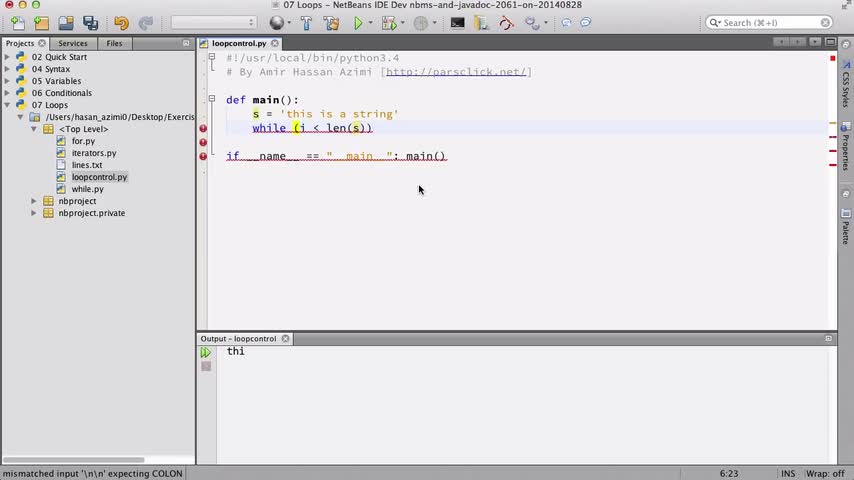Open the dropdown arrow beside Profile icon
This screenshot has width=854, height=480.
[x=434, y=23]
